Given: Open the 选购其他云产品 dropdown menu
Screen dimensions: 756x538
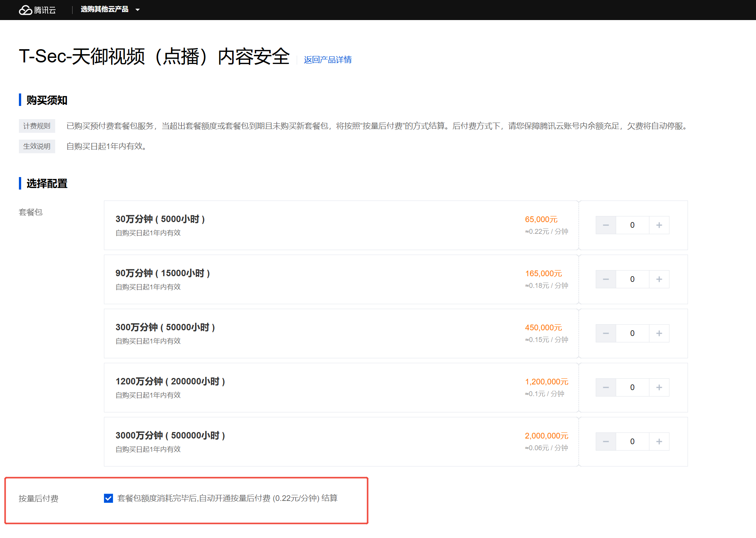Looking at the screenshot, I should (x=105, y=9).
